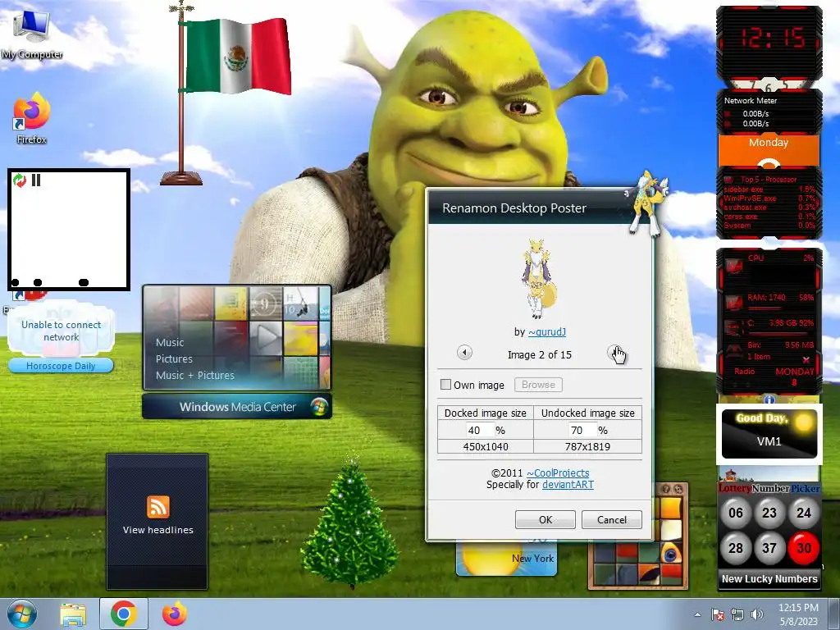Open the My Computer desktop icon
Viewport: 840px width, 630px height.
[x=32, y=35]
